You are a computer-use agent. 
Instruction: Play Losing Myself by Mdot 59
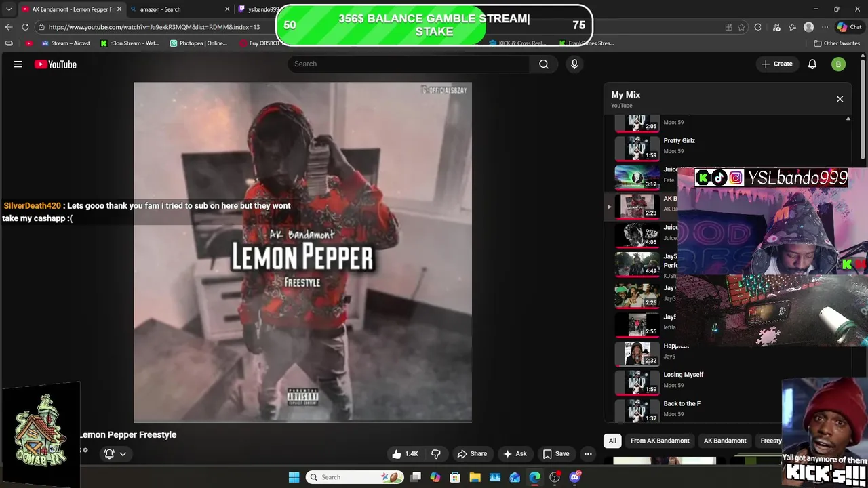coord(683,375)
